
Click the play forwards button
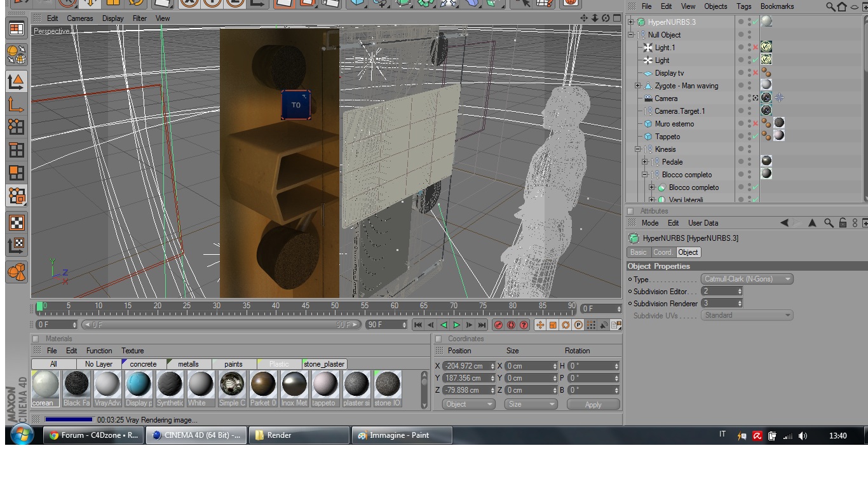click(456, 325)
